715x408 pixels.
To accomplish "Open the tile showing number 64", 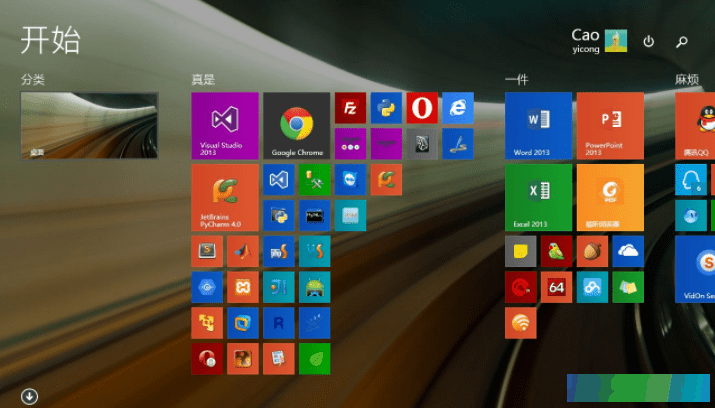I will [x=556, y=287].
